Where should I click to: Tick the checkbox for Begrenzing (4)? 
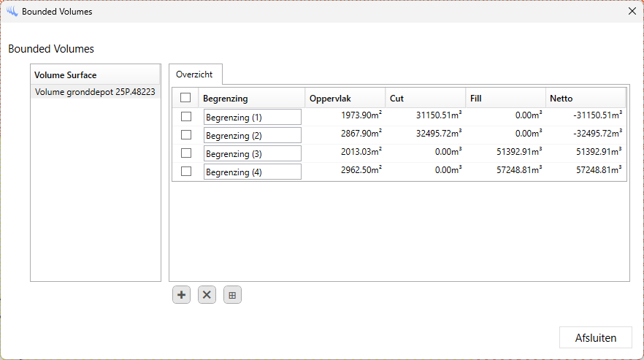coord(185,172)
